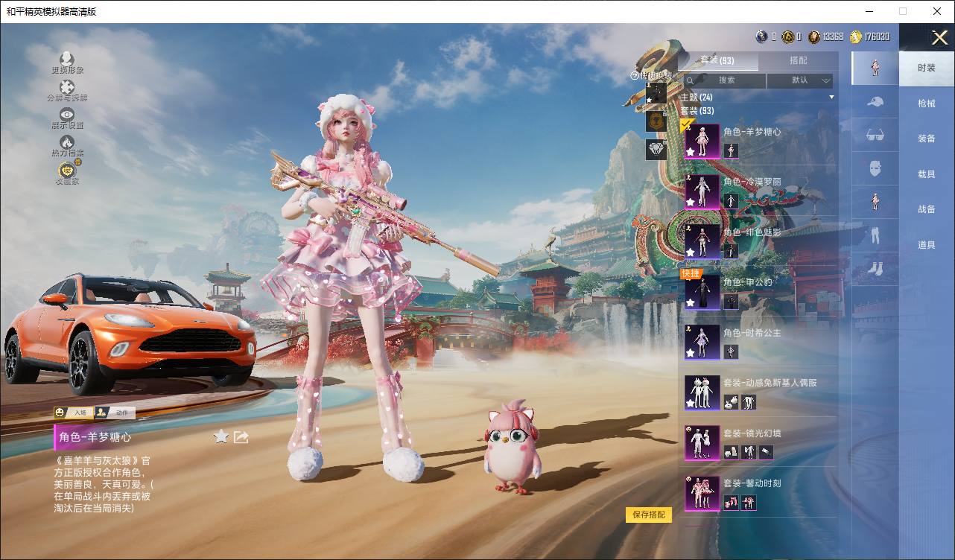Viewport: 955px width, 560px height.
Task: Click the component icon under 角色-羊梦糖心
Action: (x=731, y=151)
